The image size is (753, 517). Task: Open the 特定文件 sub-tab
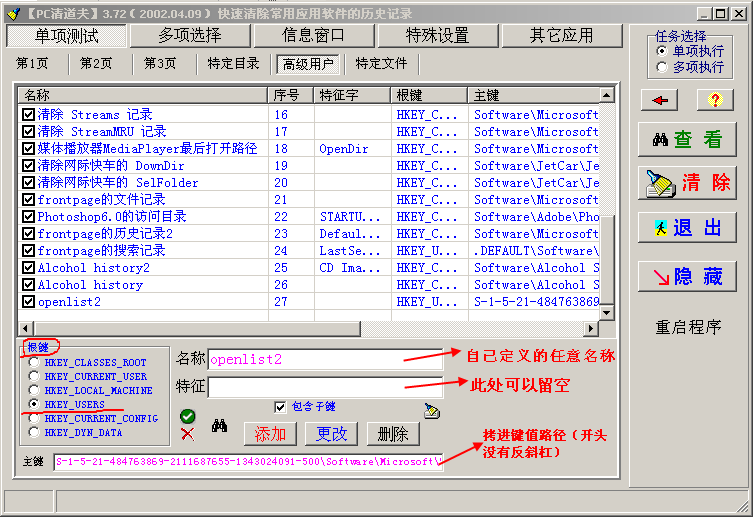(381, 64)
